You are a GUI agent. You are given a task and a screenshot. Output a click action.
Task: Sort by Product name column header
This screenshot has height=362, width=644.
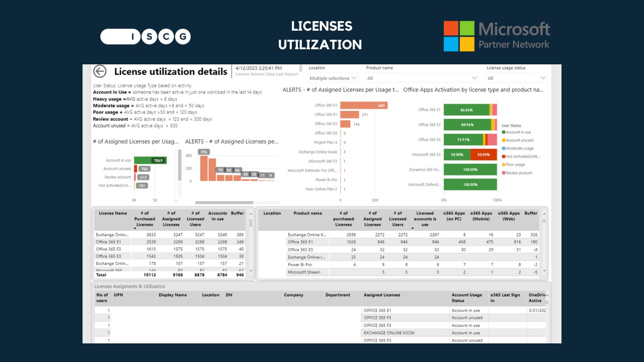pyautogui.click(x=307, y=213)
